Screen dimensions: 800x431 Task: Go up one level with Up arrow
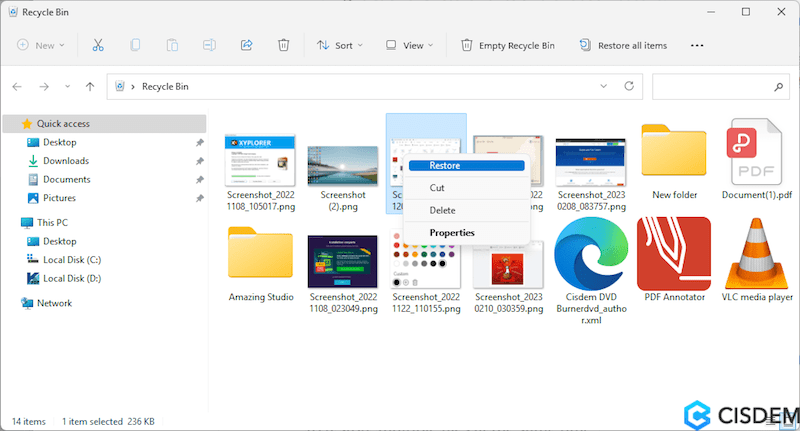pos(90,87)
